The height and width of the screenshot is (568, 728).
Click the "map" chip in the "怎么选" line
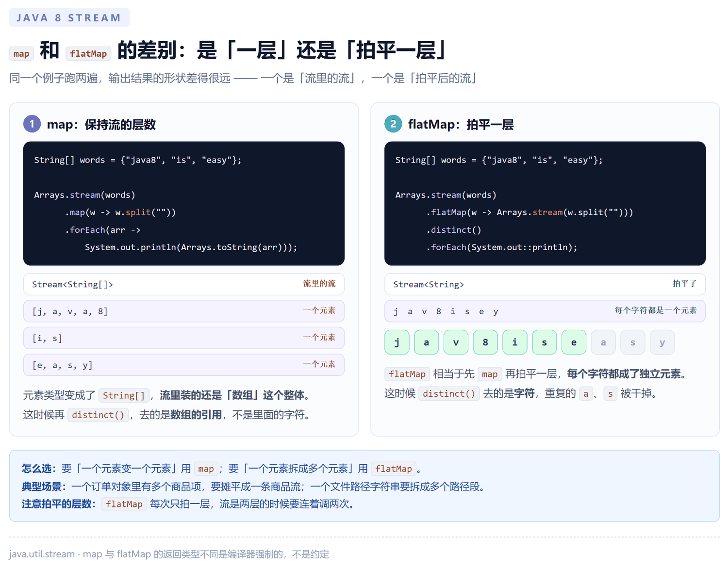coord(206,469)
